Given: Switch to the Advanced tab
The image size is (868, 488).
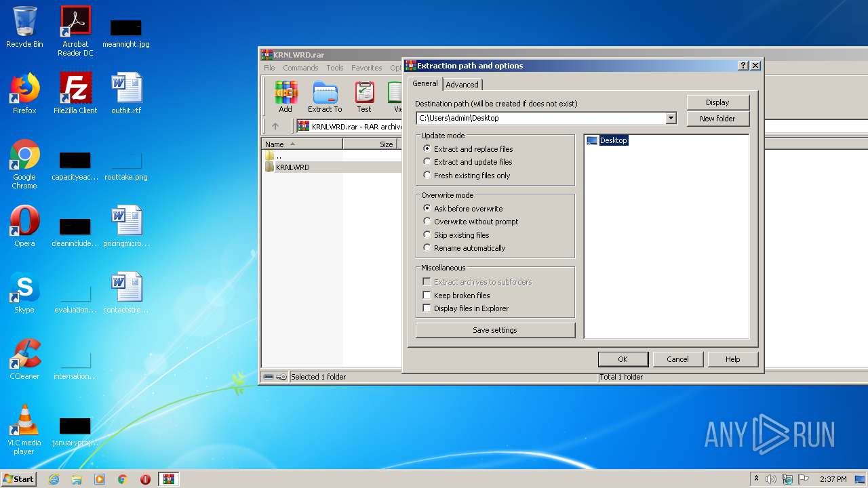Looking at the screenshot, I should tap(462, 85).
